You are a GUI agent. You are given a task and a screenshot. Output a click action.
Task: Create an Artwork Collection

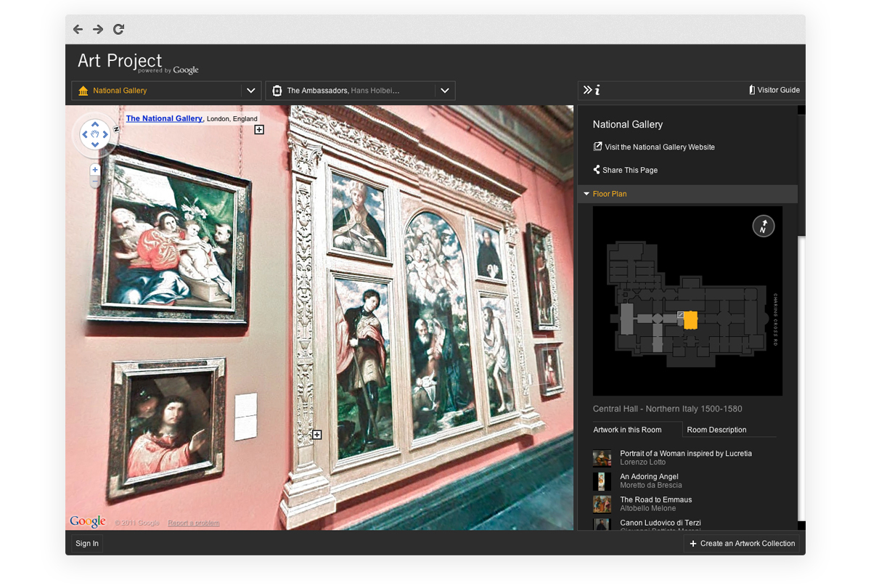click(x=742, y=543)
